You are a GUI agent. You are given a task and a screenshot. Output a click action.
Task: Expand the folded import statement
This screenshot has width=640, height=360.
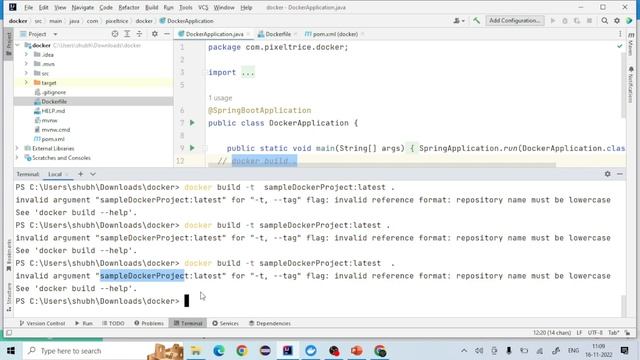248,72
